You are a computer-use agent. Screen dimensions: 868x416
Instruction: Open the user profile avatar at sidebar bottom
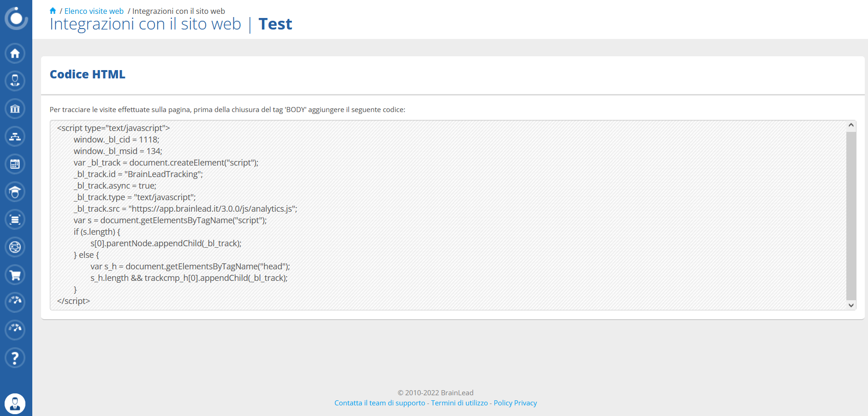click(x=15, y=404)
